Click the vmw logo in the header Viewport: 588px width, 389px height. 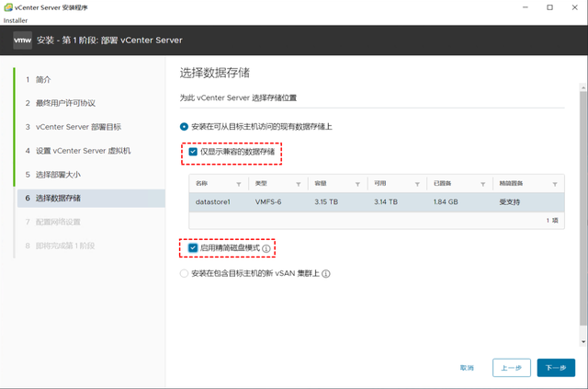pyautogui.click(x=22, y=40)
